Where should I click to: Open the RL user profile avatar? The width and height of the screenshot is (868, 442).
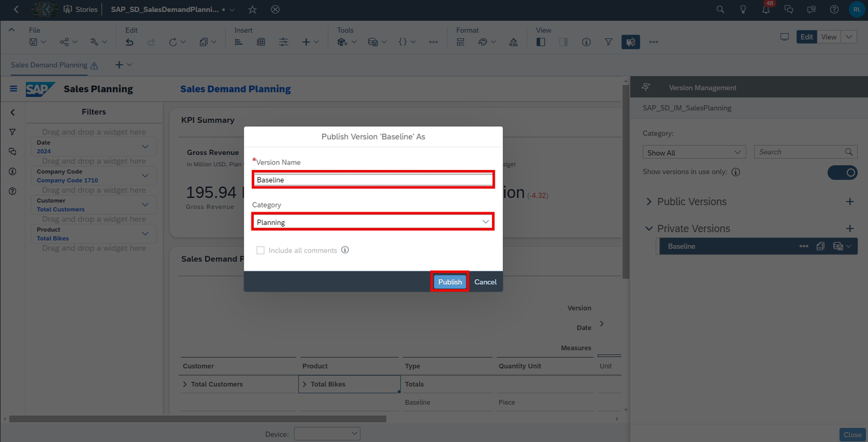click(x=857, y=10)
